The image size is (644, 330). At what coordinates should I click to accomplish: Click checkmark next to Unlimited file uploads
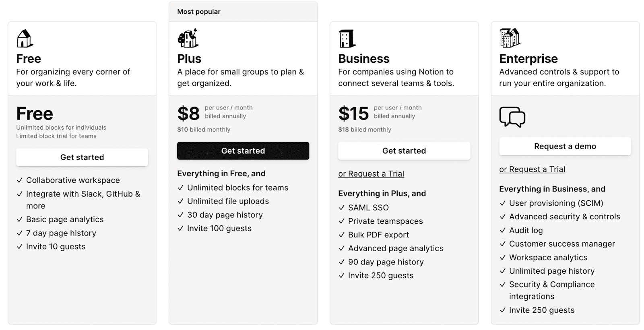(x=180, y=201)
